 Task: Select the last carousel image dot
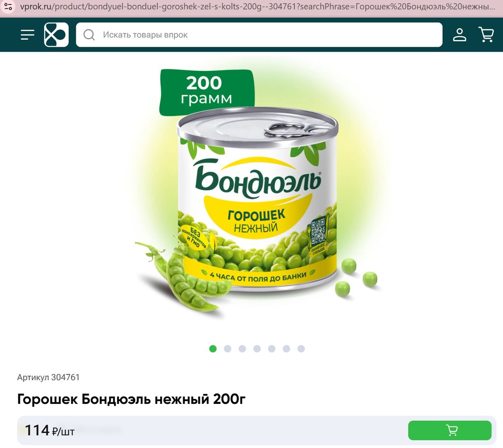pyautogui.click(x=301, y=349)
